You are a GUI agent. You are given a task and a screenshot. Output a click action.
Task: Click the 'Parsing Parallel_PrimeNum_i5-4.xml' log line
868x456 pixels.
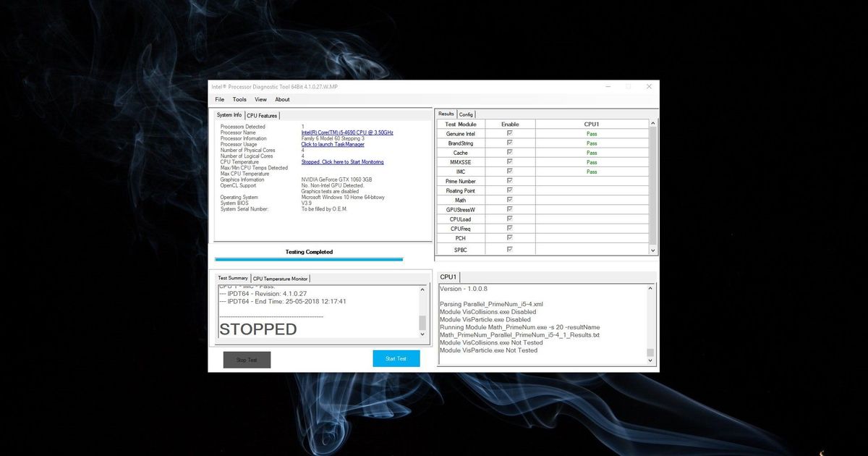(x=491, y=304)
